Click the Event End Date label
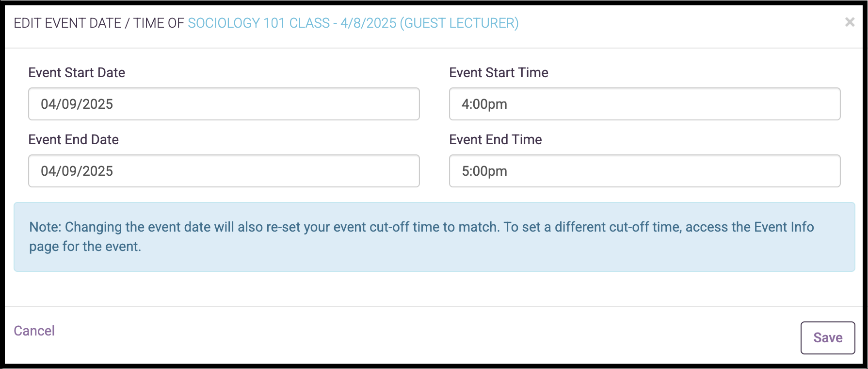Image resolution: width=868 pixels, height=369 pixels. [73, 139]
